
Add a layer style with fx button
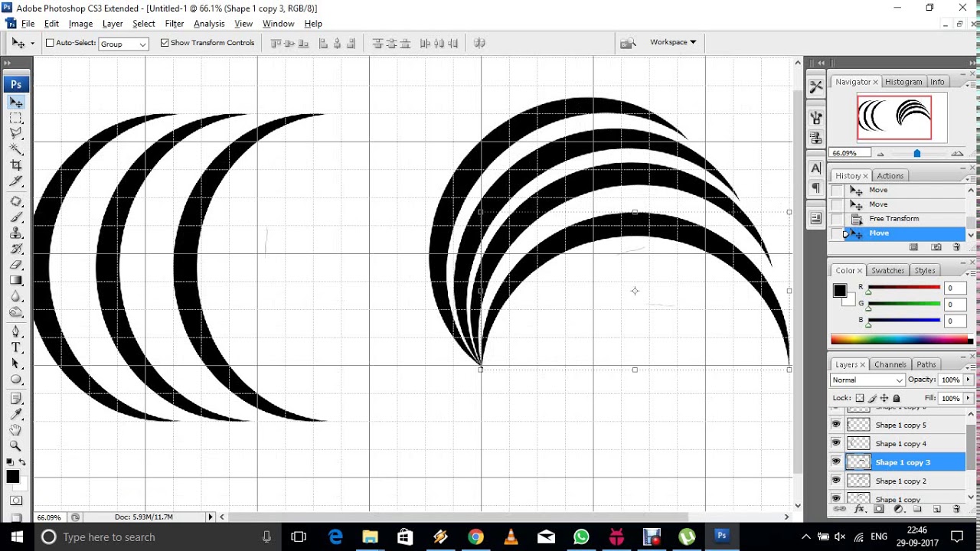[859, 509]
